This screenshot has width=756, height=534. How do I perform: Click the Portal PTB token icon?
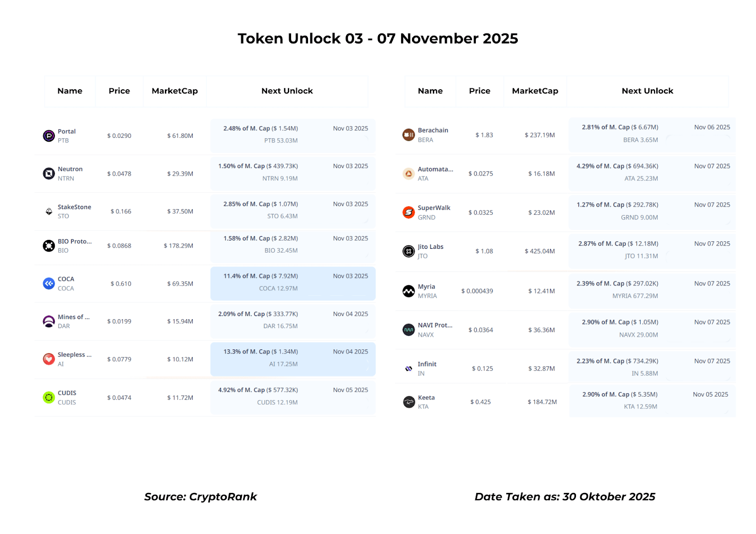[49, 136]
